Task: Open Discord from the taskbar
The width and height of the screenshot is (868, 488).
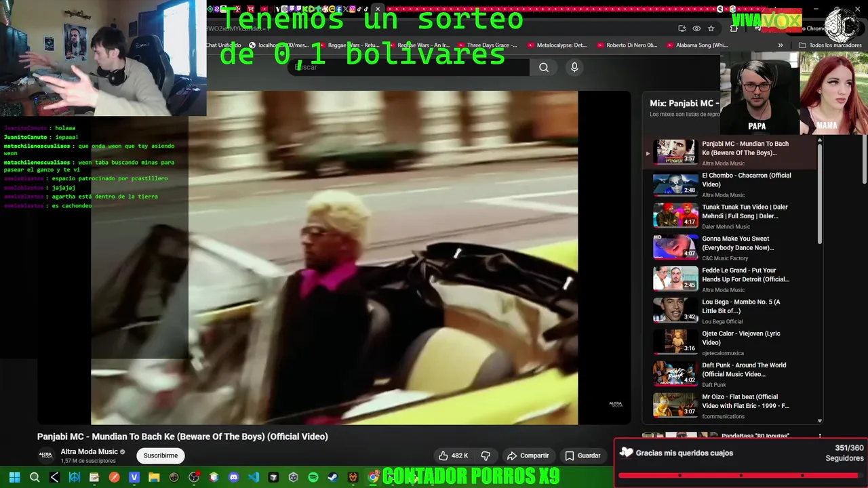Action: [234, 477]
